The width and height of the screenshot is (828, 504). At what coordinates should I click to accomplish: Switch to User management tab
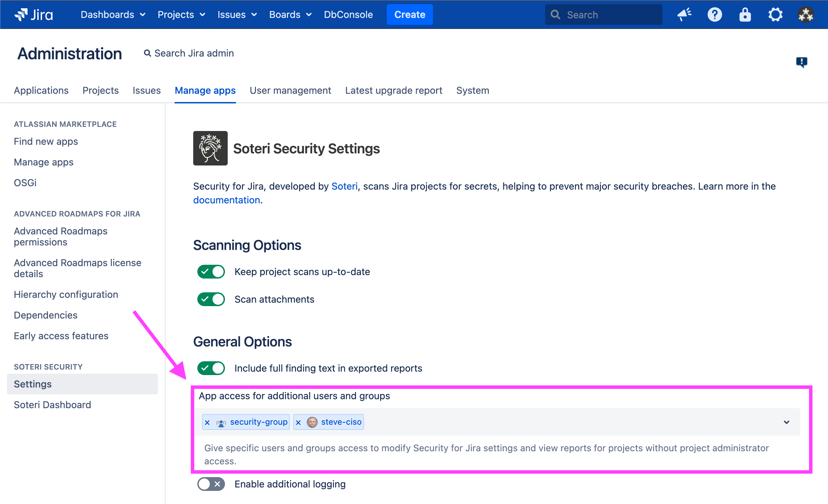point(290,90)
